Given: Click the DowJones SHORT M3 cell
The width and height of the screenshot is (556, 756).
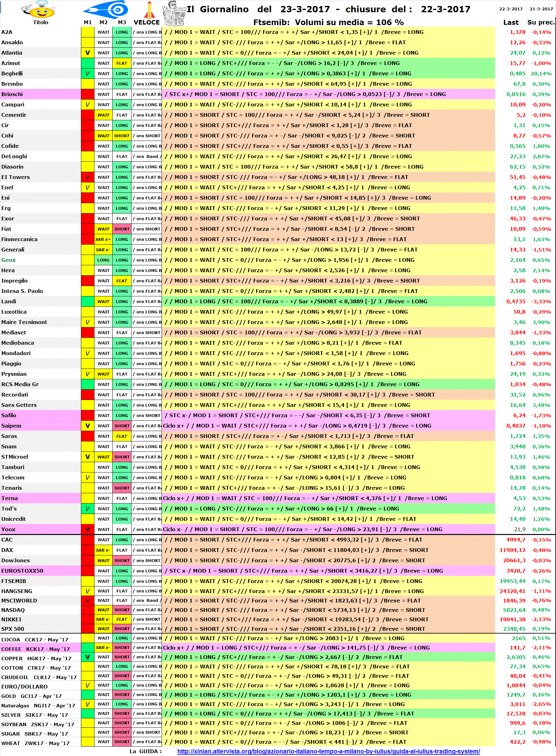Looking at the screenshot, I should (122, 560).
